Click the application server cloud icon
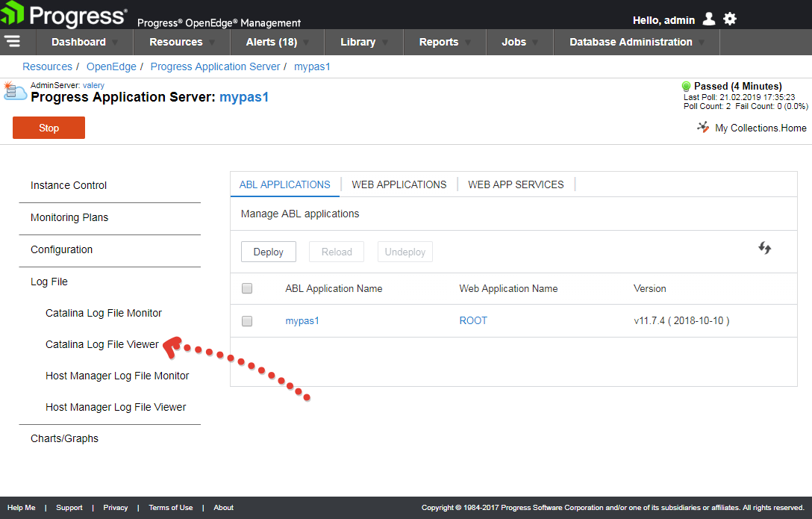The image size is (812, 519). (15, 92)
